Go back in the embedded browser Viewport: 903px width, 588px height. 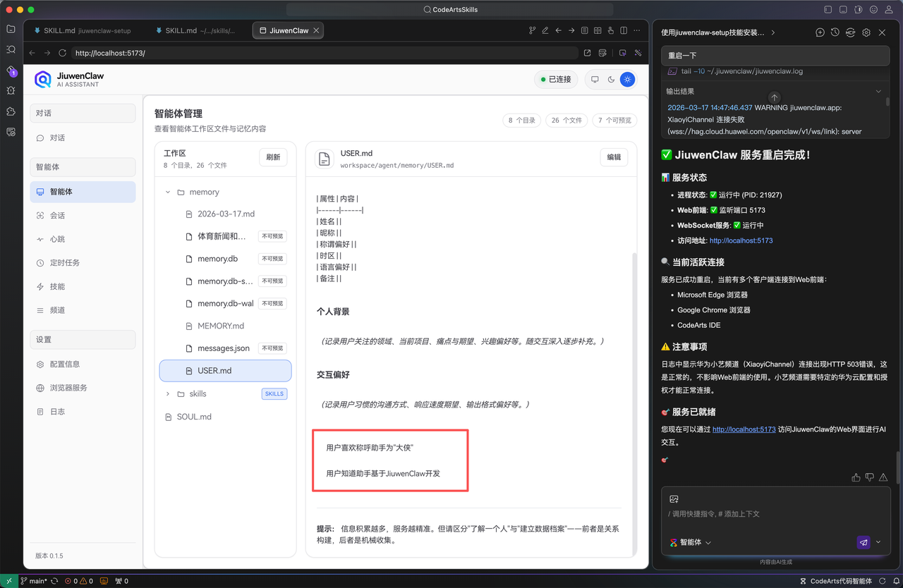click(x=32, y=53)
